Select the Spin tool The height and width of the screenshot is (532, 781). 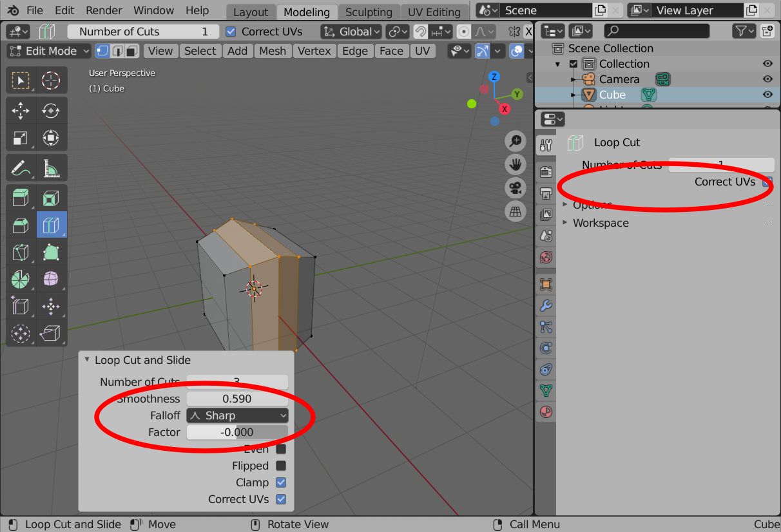[x=21, y=279]
